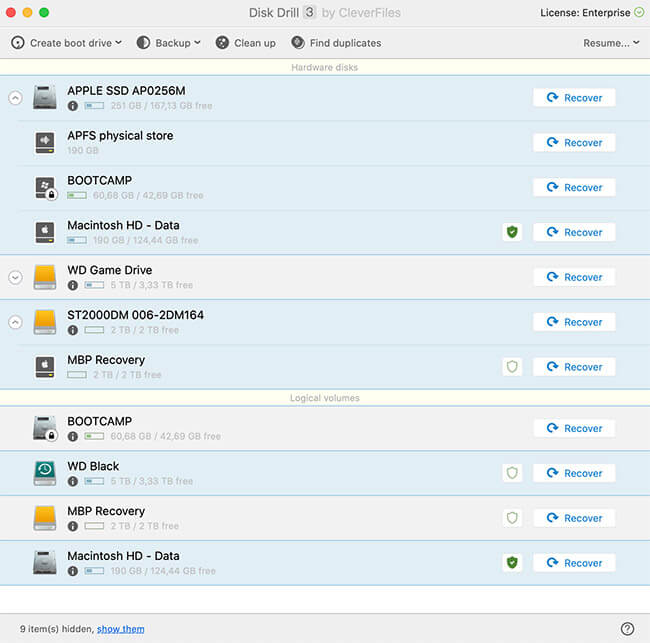650x643 pixels.
Task: Select the 'APFS physical store' row name
Action: click(120, 136)
